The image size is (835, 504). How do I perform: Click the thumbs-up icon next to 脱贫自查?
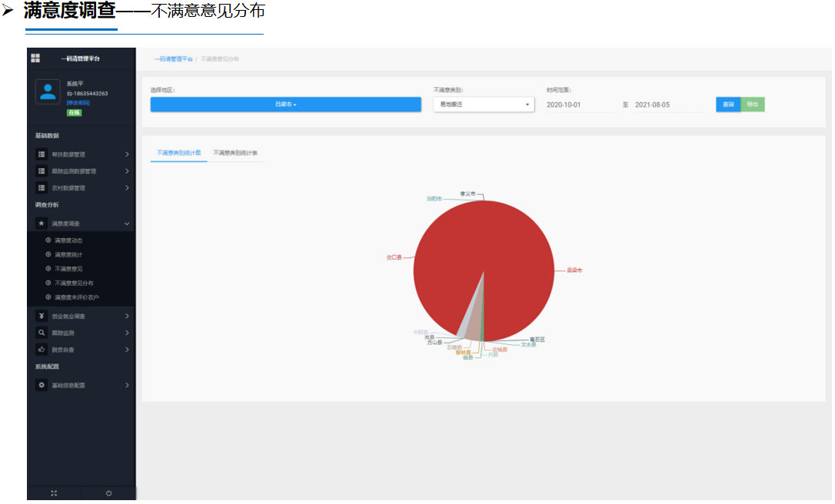(42, 350)
